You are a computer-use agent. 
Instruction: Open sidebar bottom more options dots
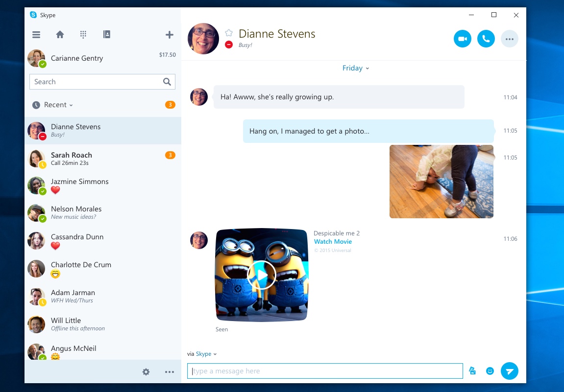pos(170,372)
